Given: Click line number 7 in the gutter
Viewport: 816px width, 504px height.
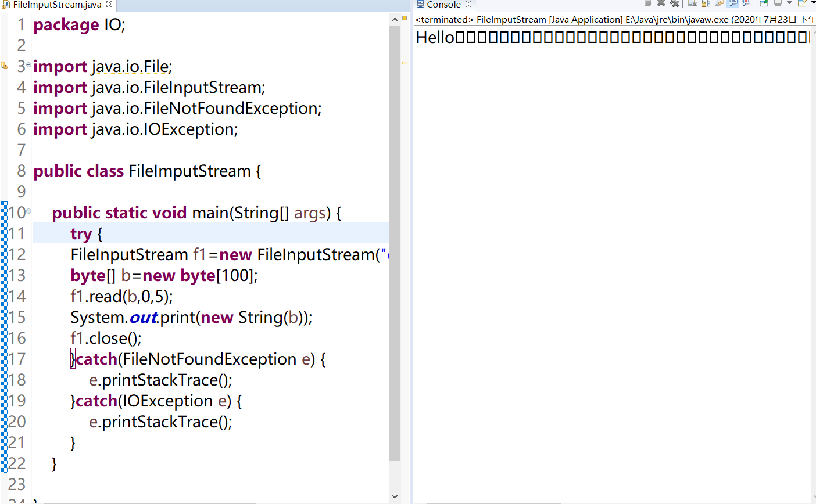Looking at the screenshot, I should (x=22, y=150).
